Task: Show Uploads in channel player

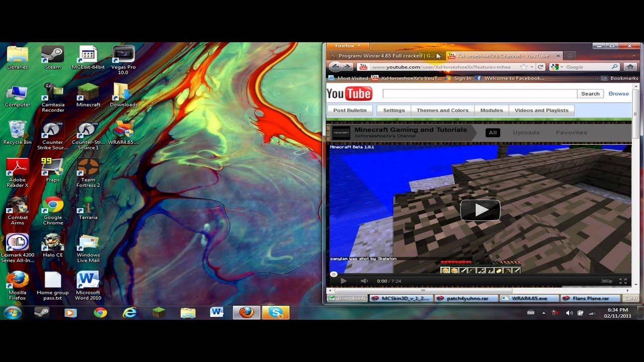Action: 526,133
